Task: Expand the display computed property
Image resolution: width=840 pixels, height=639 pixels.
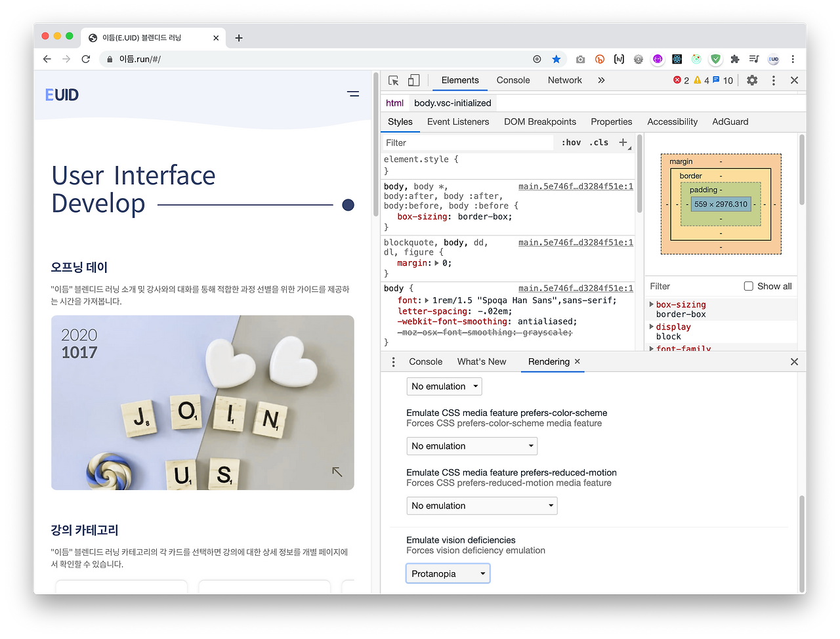Action: (x=652, y=327)
